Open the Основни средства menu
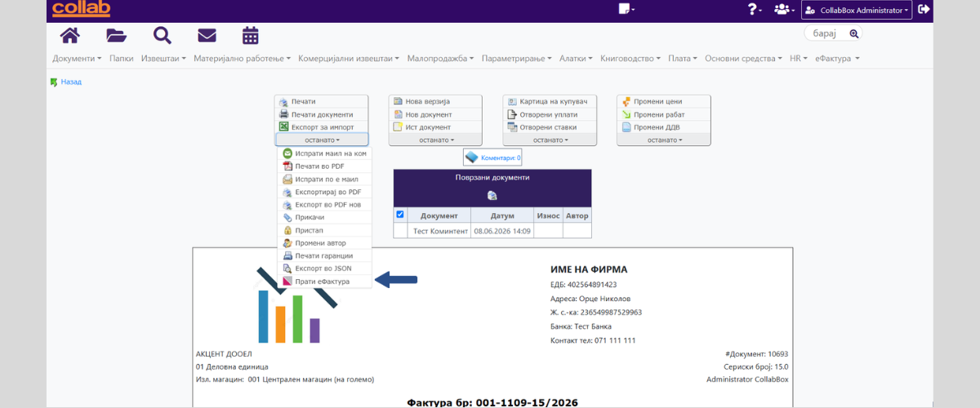Viewport: 980px width, 408px height. click(744, 59)
